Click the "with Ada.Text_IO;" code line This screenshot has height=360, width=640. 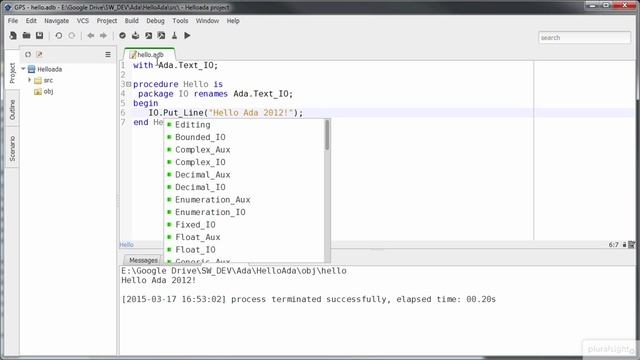[176, 65]
